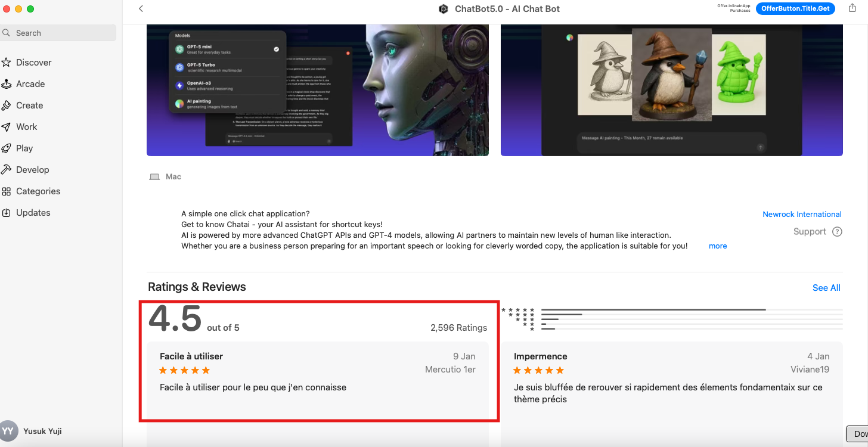The width and height of the screenshot is (868, 447).
Task: Click the ChatBot5.0 icon in the title bar
Action: (x=443, y=9)
